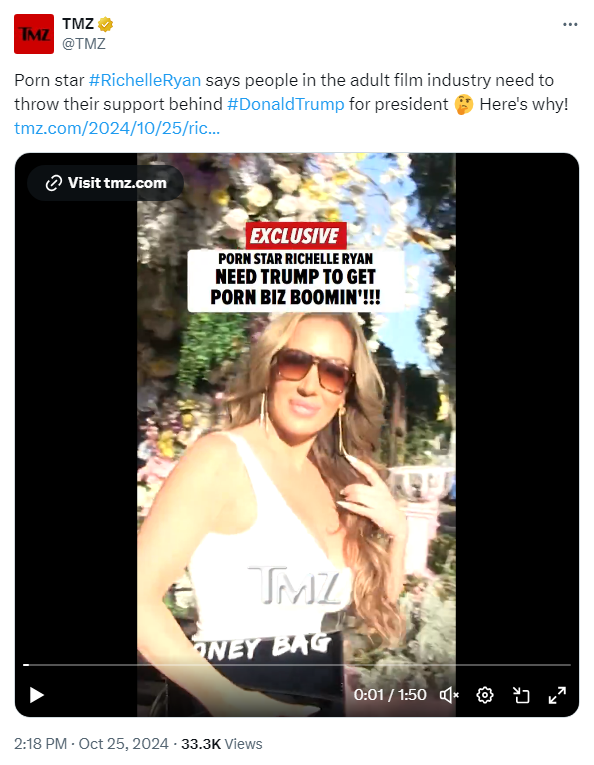Toggle picture-in-picture mode icon

tap(521, 695)
